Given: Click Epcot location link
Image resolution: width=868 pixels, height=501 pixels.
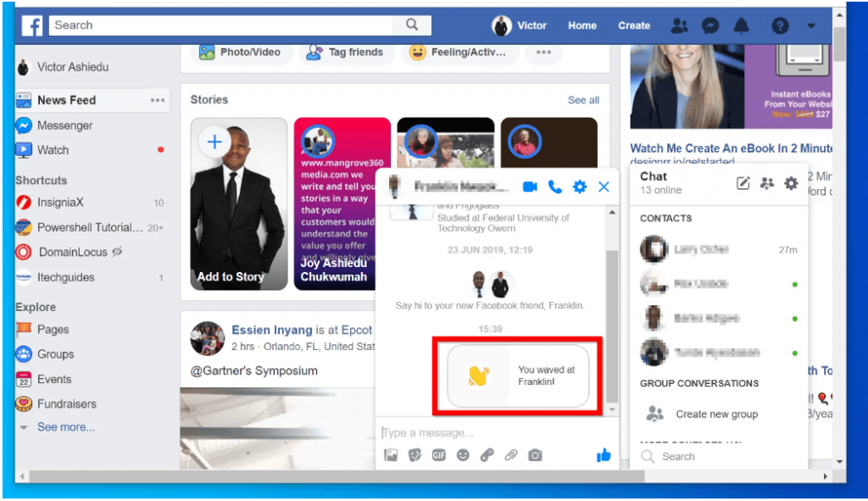Looking at the screenshot, I should 357,330.
